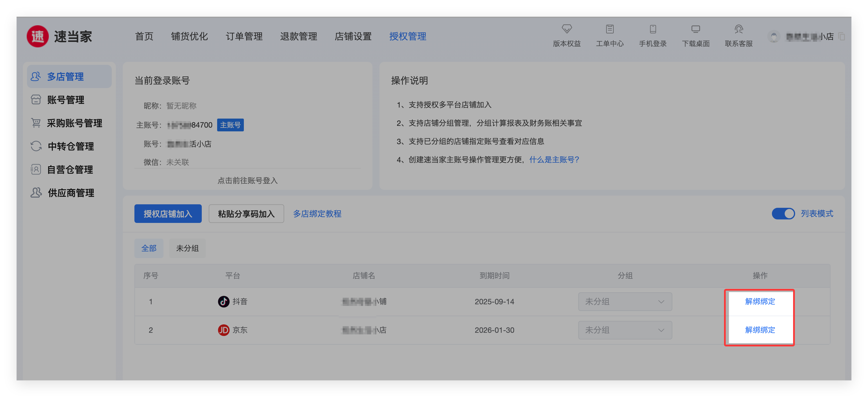Screen dimensions: 868x397
Task: Open the 什么是主账号? link
Action: (x=554, y=160)
